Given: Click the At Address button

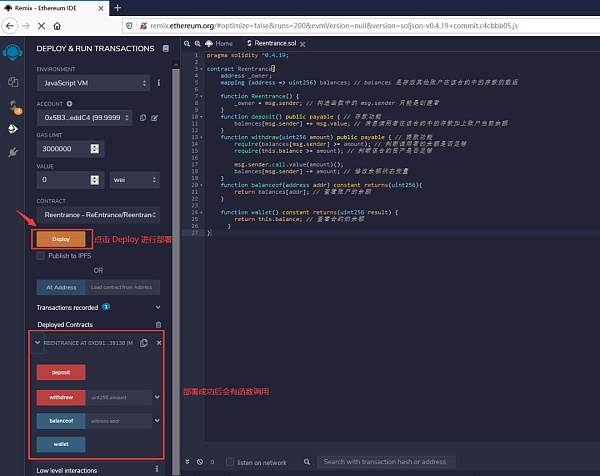Looking at the screenshot, I should [61, 287].
